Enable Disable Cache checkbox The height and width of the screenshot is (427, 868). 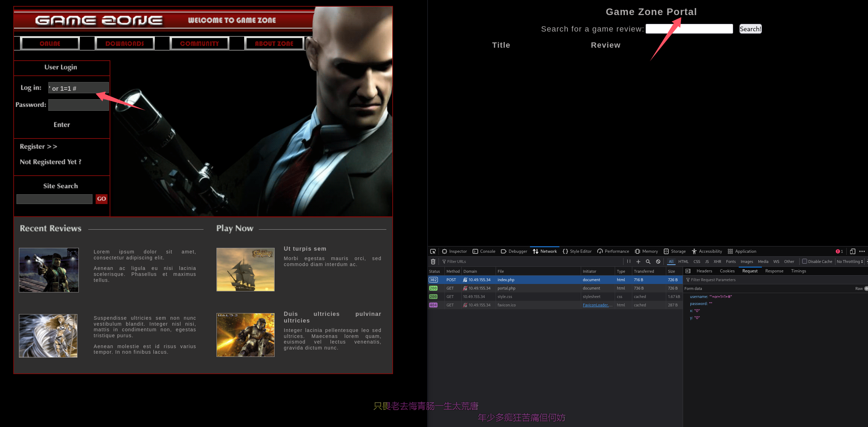pos(805,261)
